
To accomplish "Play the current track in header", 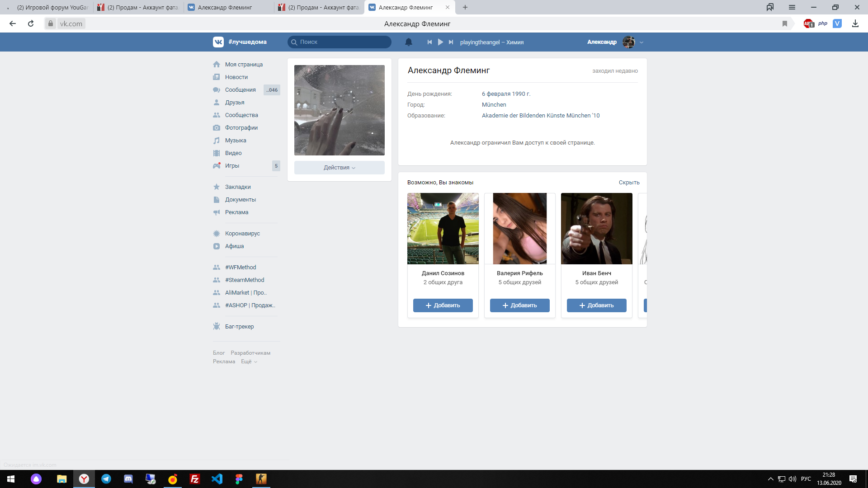I will (x=440, y=42).
